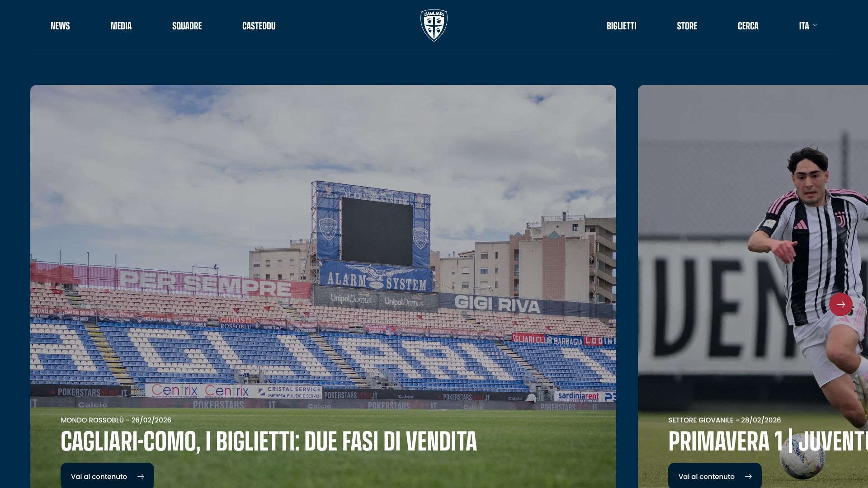Open the ITA language selector
The image size is (868, 488).
808,26
